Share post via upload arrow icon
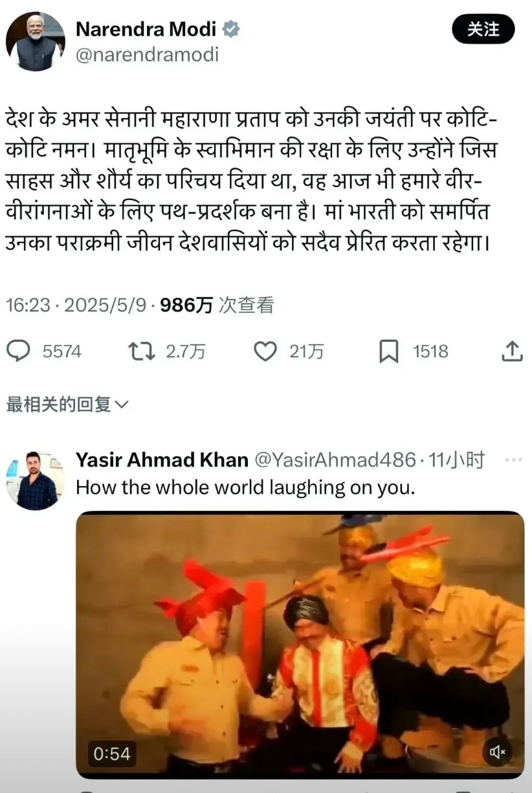532x793 pixels. pyautogui.click(x=512, y=351)
